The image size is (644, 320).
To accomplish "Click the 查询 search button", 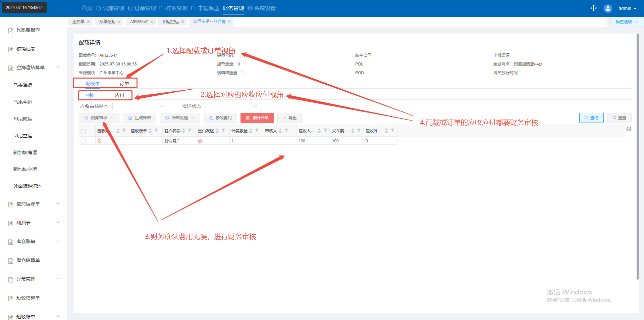I will tap(591, 118).
